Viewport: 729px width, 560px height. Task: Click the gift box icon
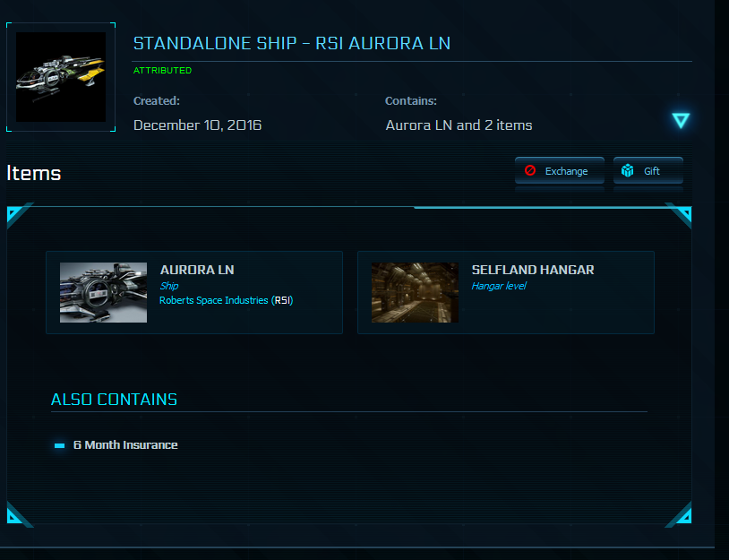[x=627, y=170]
